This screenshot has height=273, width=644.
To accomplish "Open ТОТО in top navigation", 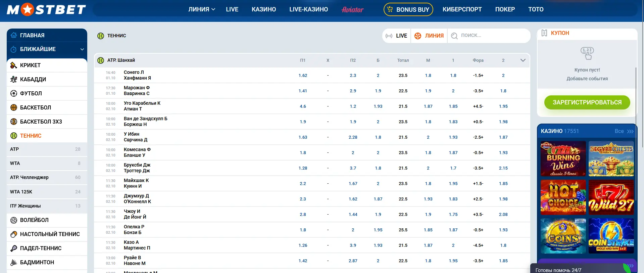I will tap(536, 9).
